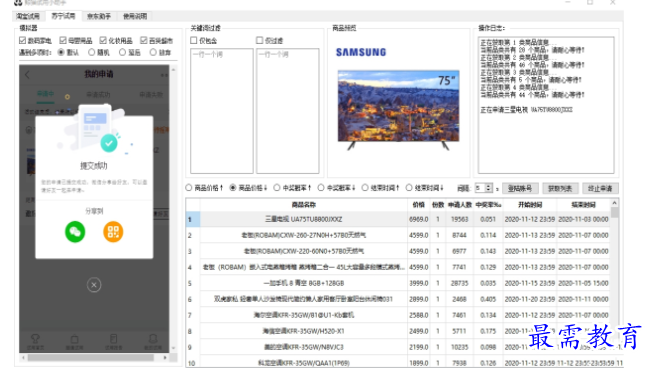This screenshot has width=650, height=368.
Task: Switch to the 淘宝试用 tab
Action: (28, 16)
